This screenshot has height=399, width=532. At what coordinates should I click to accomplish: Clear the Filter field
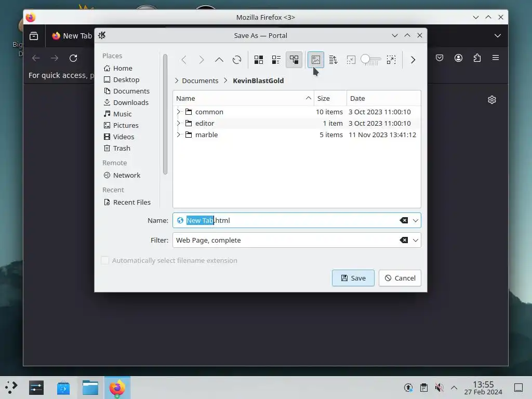click(x=404, y=240)
